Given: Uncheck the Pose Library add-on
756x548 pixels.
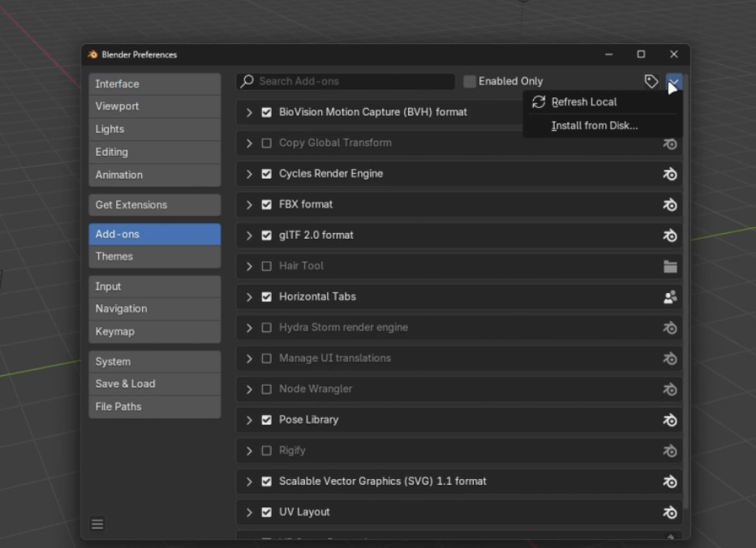Looking at the screenshot, I should (267, 421).
